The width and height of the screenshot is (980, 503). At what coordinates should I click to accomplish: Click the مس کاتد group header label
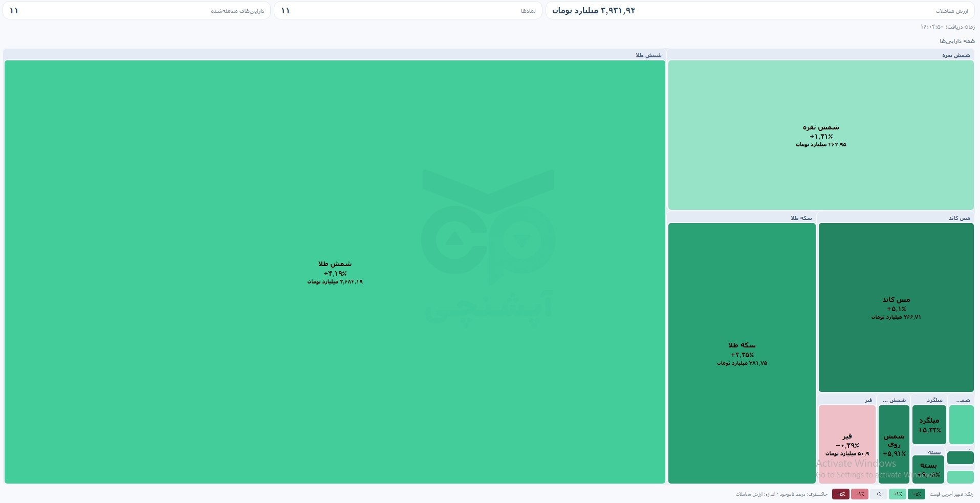click(x=959, y=218)
